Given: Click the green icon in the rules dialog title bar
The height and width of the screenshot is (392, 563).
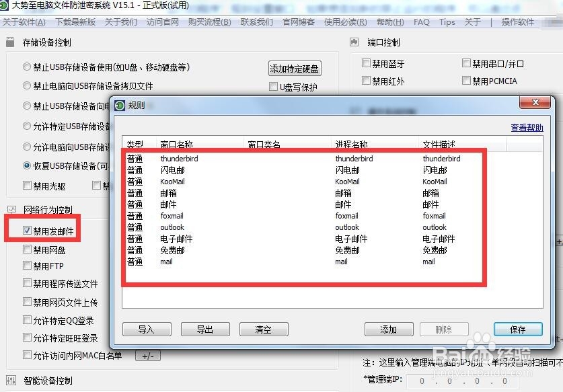Looking at the screenshot, I should (120, 106).
